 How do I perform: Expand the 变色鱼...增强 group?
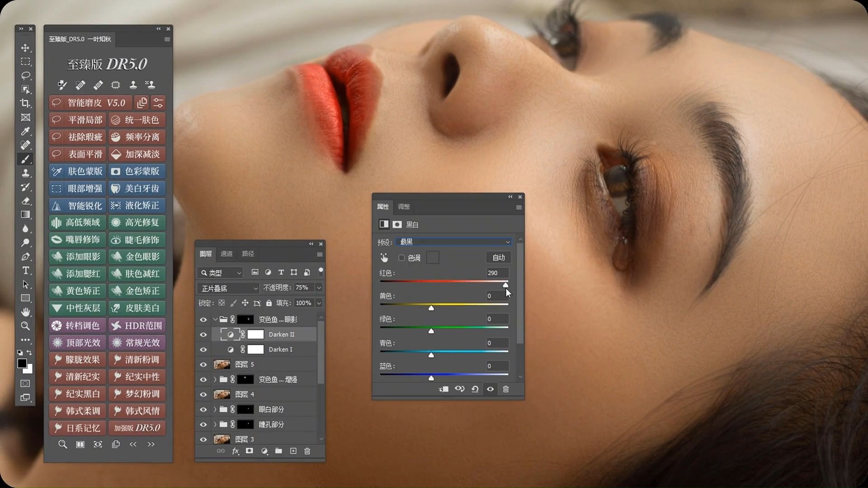(x=215, y=380)
